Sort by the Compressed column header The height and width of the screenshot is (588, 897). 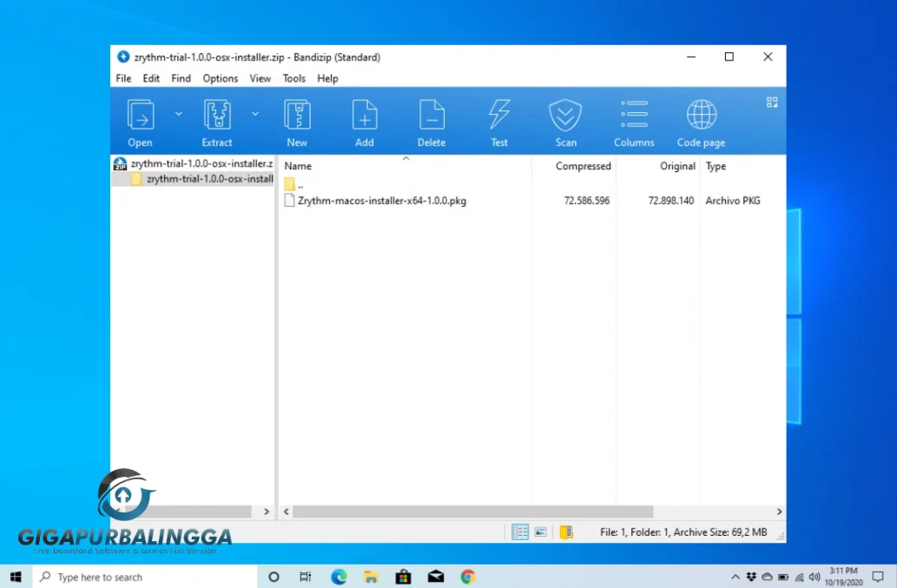583,166
